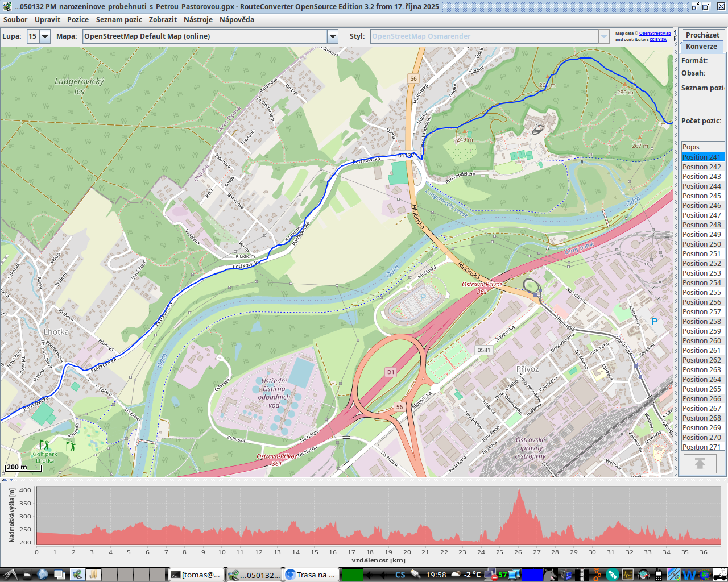Click the CS keyboard layout indicator

(400, 575)
